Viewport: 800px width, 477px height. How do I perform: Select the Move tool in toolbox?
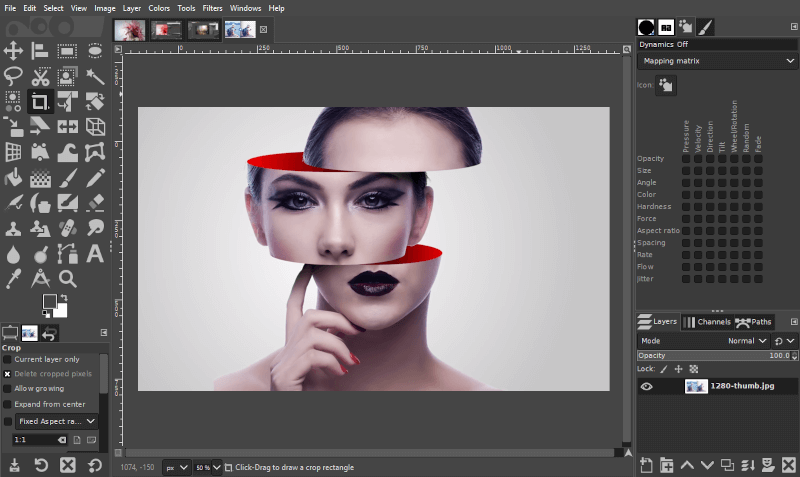click(x=14, y=49)
